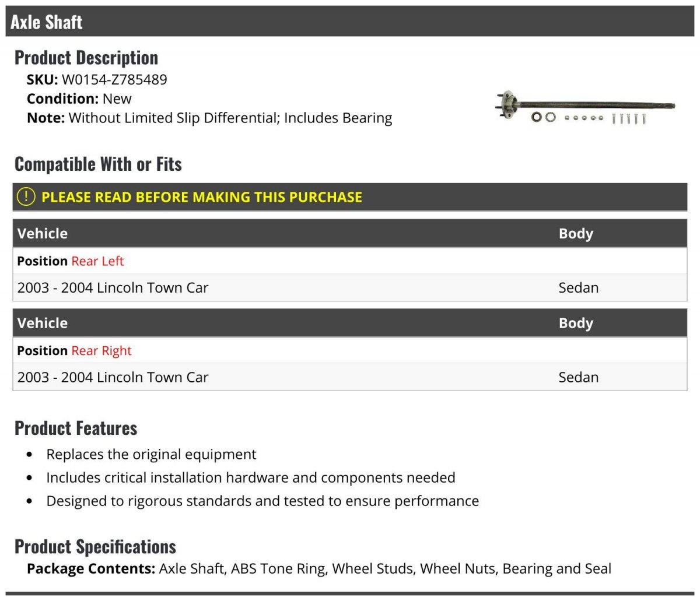Click the Product Features heading
Screen dimensions: 700x601
(x=76, y=428)
